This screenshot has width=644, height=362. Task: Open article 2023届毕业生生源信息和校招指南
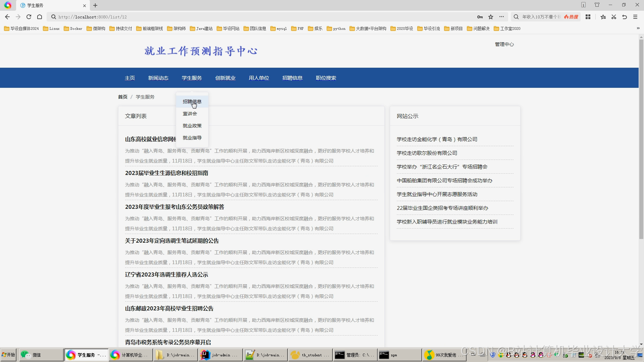click(167, 173)
